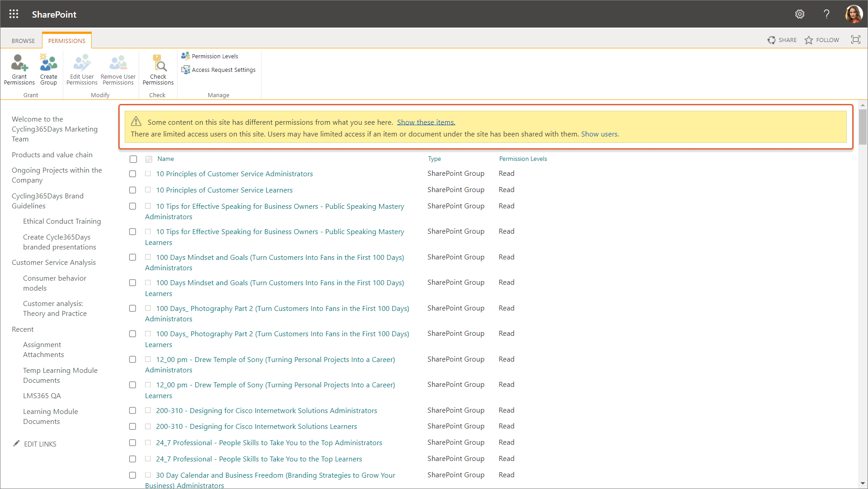Viewport: 868px width, 489px height.
Task: Click the Show these items link
Action: coord(426,122)
